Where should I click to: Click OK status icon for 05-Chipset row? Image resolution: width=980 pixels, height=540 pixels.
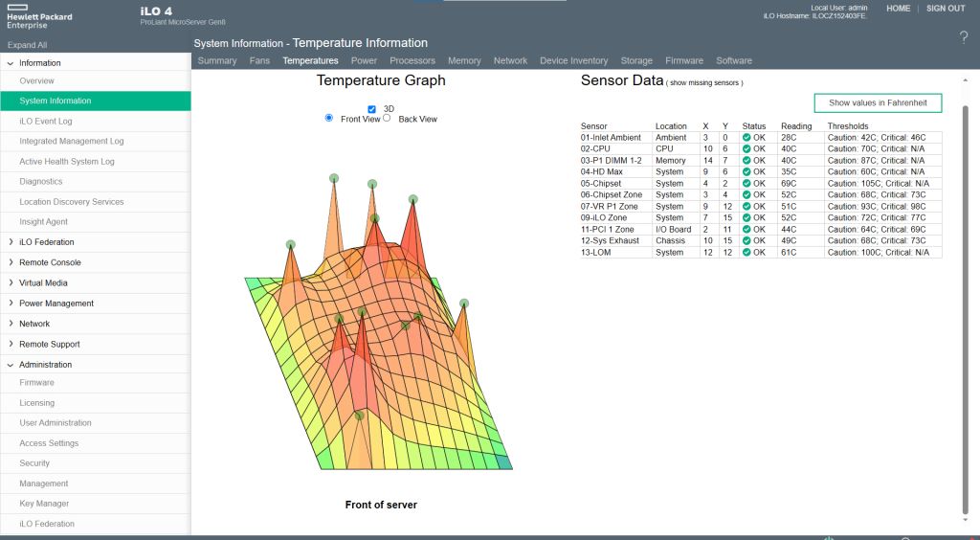coord(746,184)
